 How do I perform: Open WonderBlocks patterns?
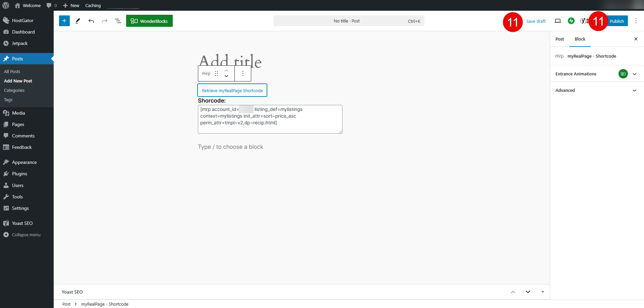(149, 21)
